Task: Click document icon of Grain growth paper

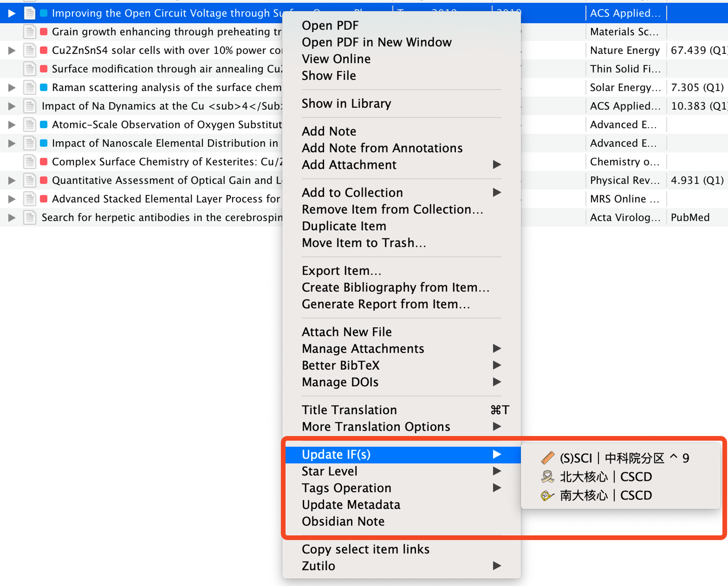Action: click(29, 32)
